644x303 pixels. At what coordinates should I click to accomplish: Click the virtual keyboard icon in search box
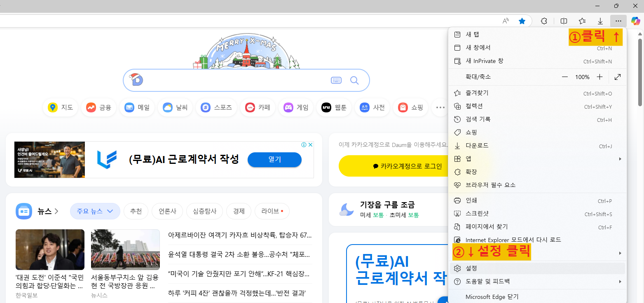(336, 80)
